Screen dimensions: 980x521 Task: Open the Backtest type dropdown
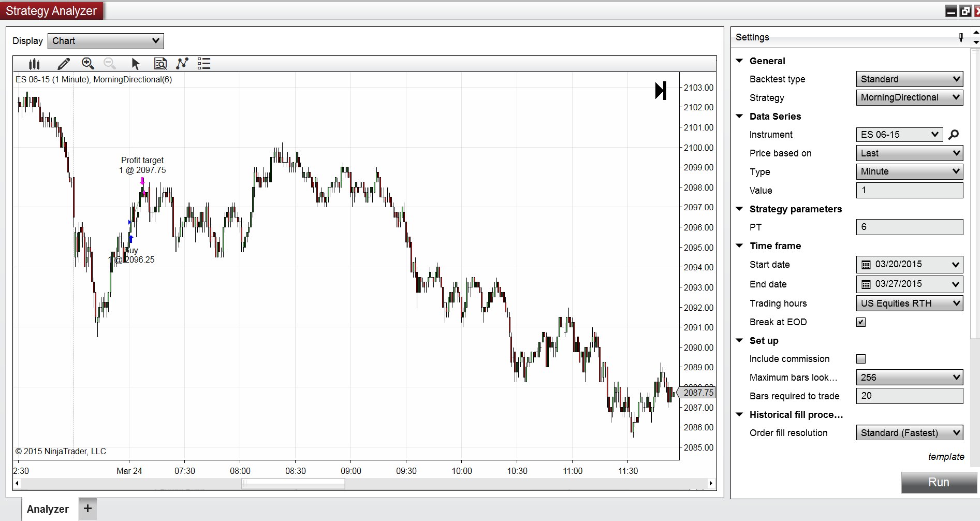point(910,79)
